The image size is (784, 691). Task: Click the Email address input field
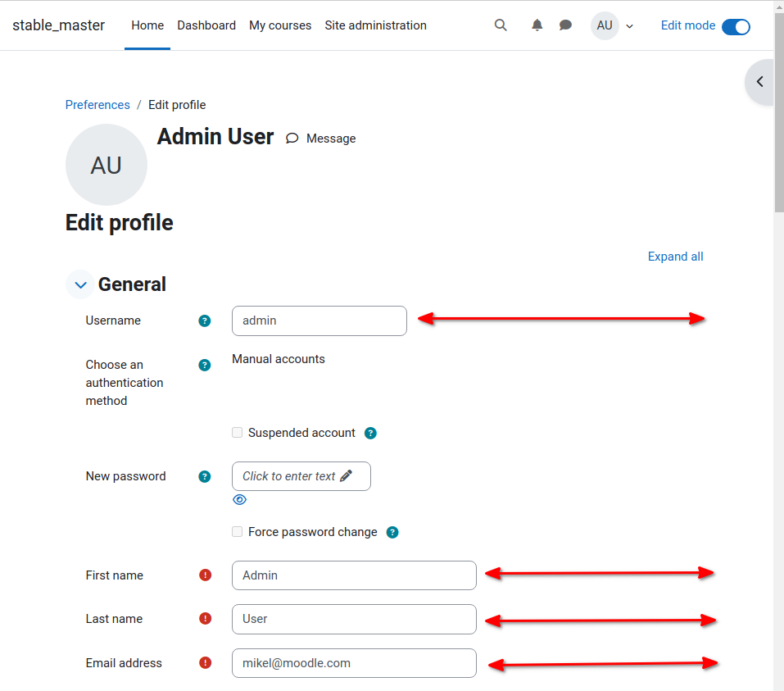[x=354, y=663]
